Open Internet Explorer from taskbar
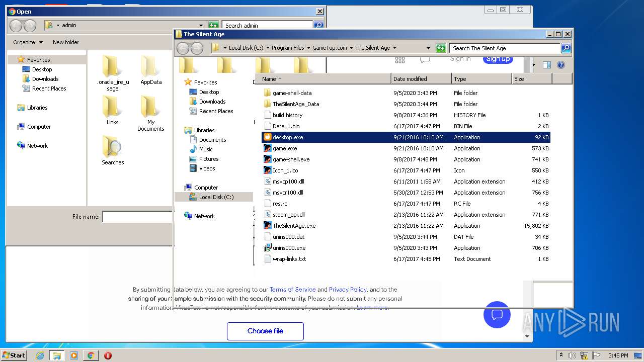 point(40,355)
